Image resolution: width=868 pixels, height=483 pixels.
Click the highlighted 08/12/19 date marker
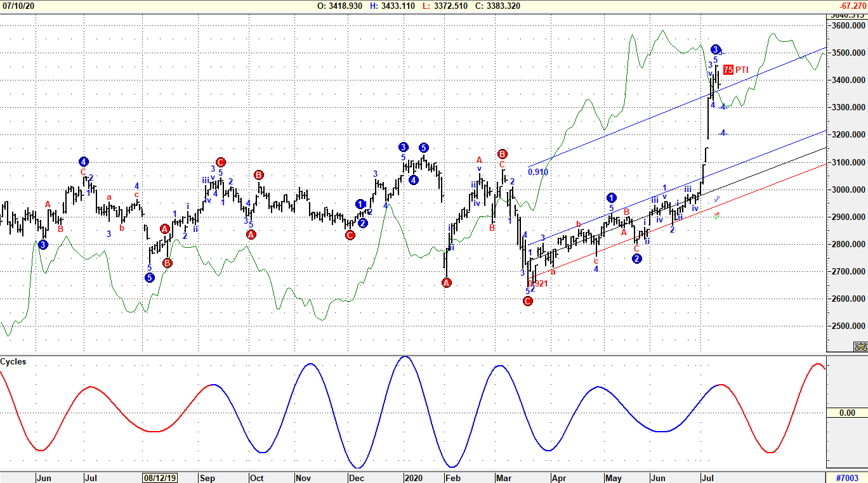click(159, 478)
